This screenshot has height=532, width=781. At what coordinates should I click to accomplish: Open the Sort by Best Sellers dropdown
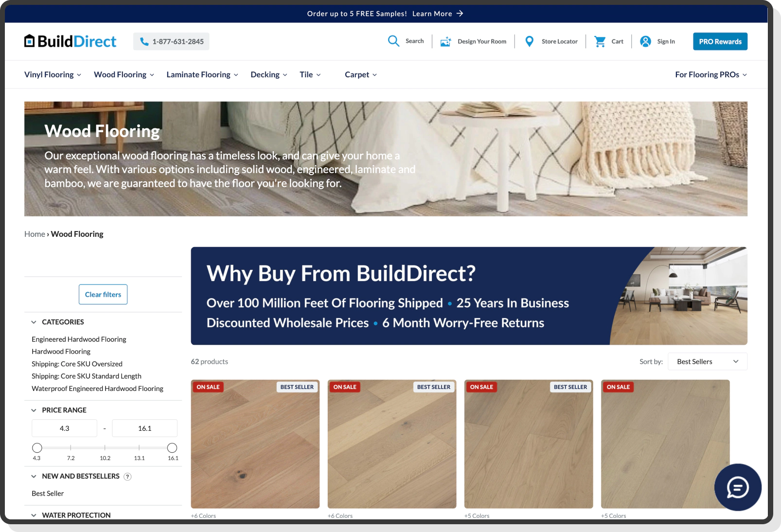click(707, 361)
